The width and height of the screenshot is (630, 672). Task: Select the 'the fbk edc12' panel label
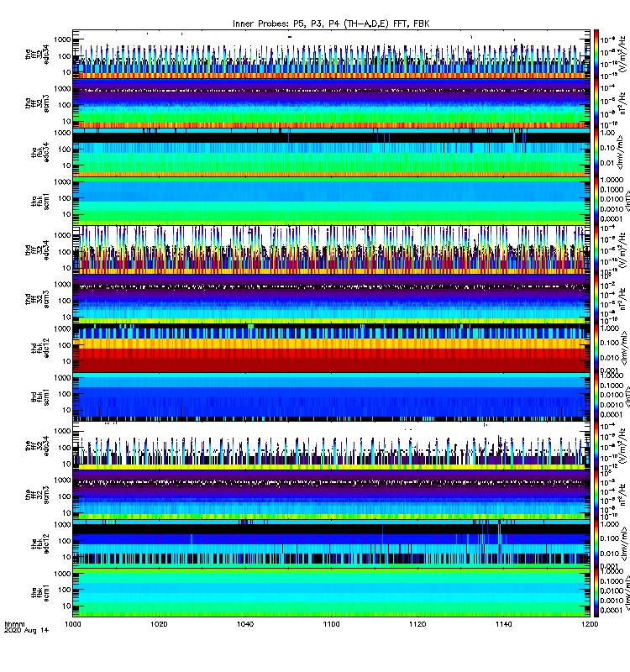tap(40, 543)
